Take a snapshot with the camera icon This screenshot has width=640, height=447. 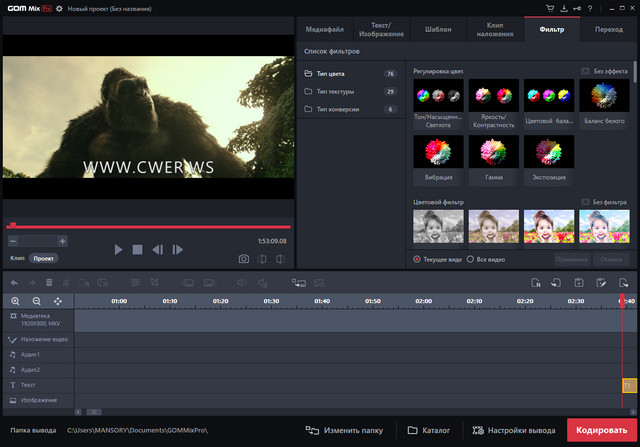[x=243, y=259]
